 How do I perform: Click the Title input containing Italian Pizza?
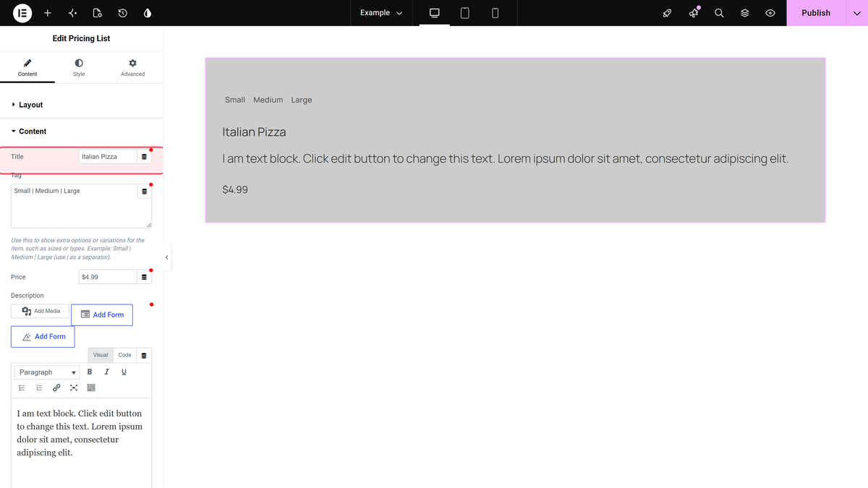point(108,156)
